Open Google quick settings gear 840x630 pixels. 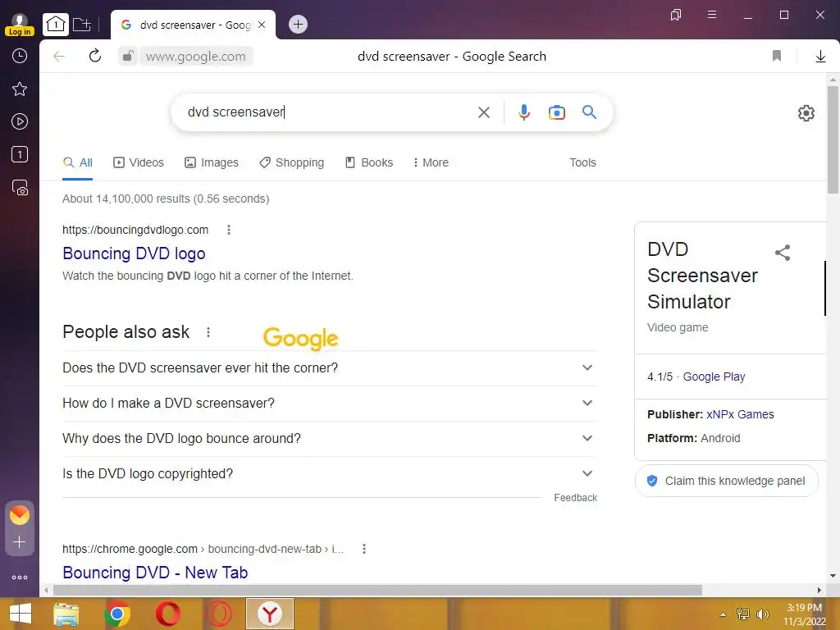(x=806, y=113)
